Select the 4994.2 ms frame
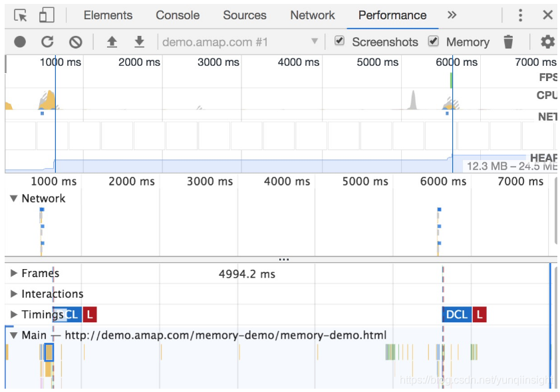This screenshot has height=392, width=560. tap(247, 274)
